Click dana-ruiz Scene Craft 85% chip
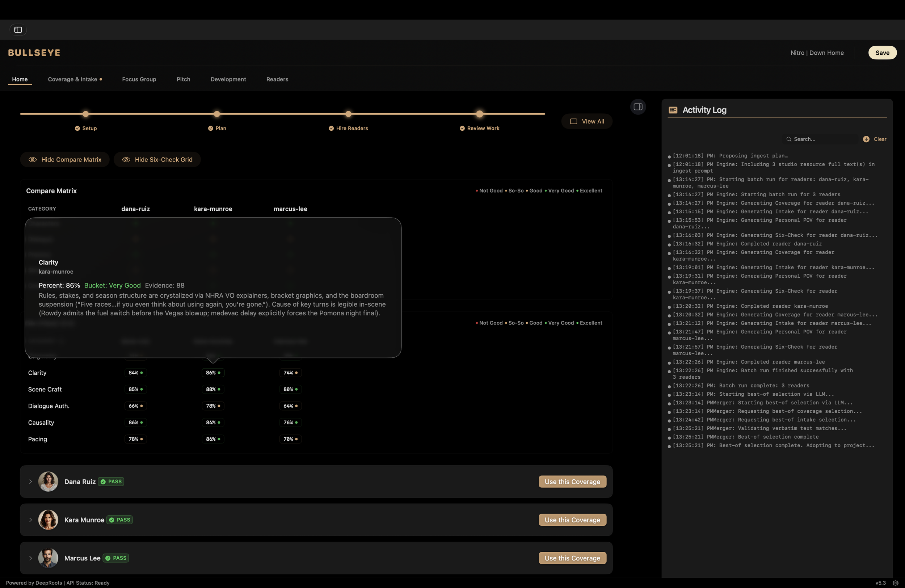Screen dimensions: 905x588 136,389
